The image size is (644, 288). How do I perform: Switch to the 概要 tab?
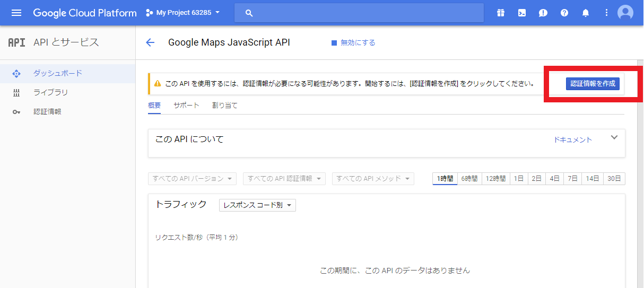click(x=154, y=106)
